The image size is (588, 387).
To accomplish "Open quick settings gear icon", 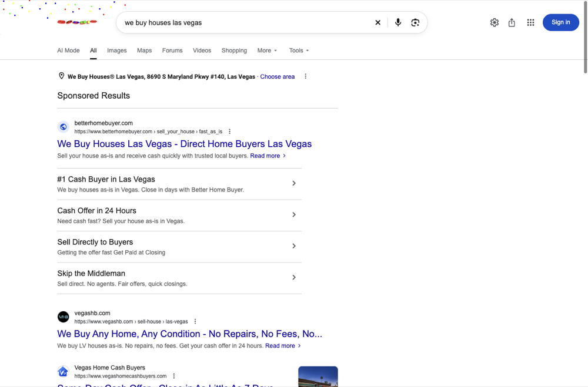I will click(495, 22).
